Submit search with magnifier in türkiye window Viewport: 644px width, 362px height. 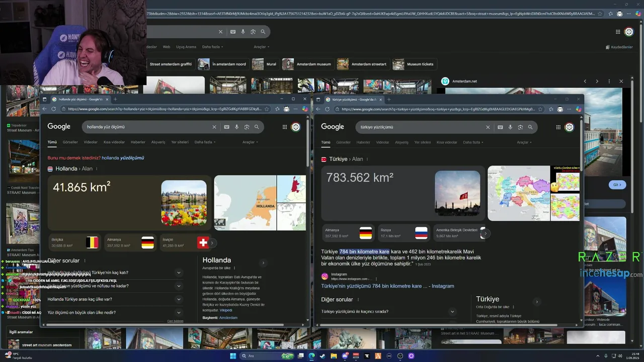coord(530,127)
